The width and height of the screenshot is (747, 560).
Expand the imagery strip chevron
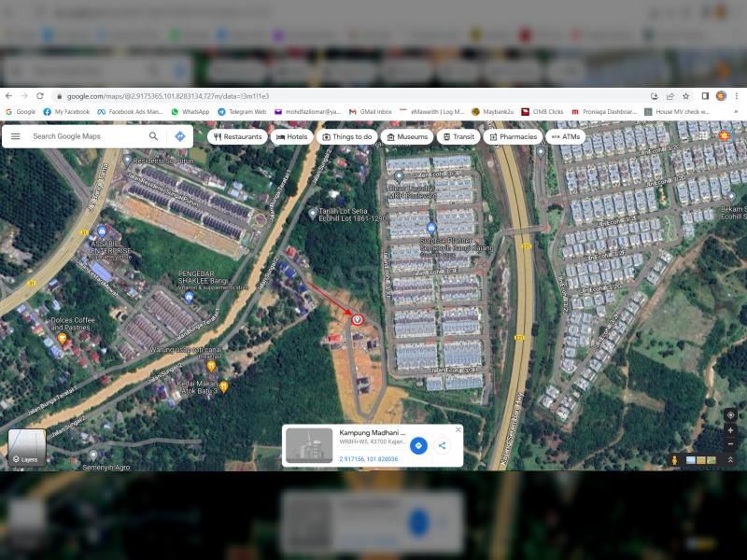point(730,460)
